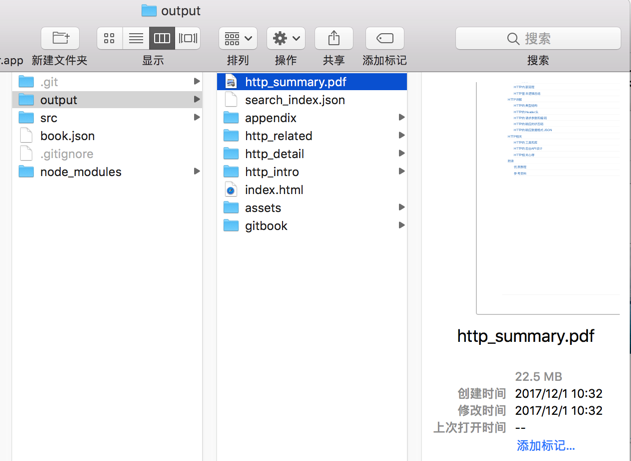Expand arrow beside node_modules
Image resolution: width=631 pixels, height=461 pixels.
point(196,171)
